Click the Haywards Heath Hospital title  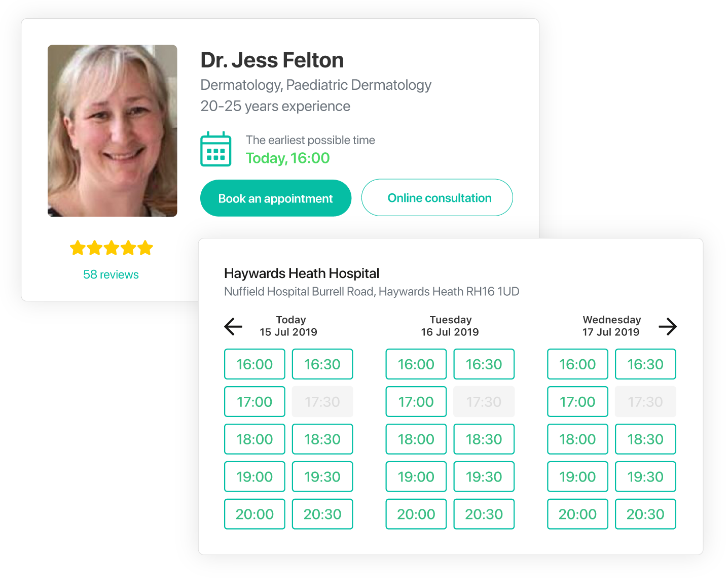(x=302, y=273)
